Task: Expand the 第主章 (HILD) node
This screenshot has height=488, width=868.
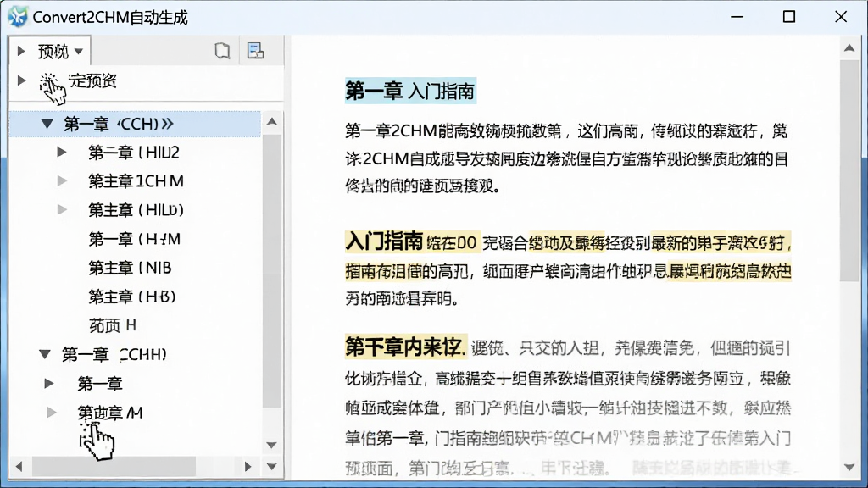Action: point(62,210)
